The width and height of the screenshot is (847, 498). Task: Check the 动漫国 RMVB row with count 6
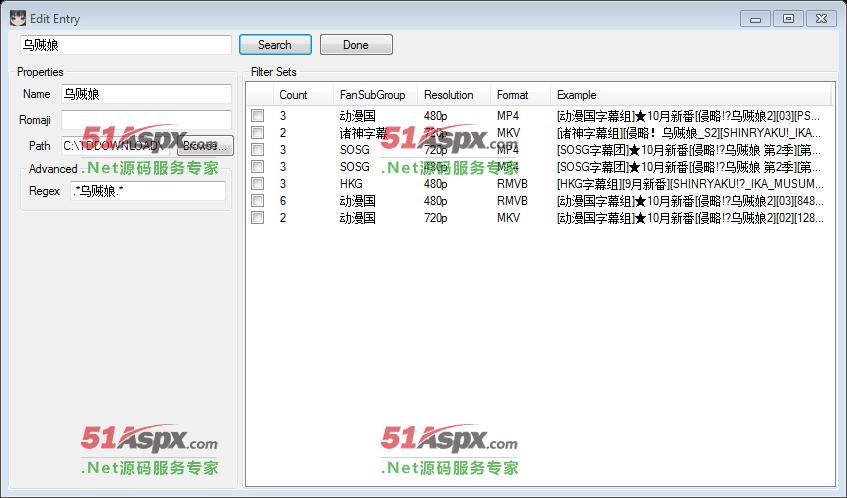257,201
